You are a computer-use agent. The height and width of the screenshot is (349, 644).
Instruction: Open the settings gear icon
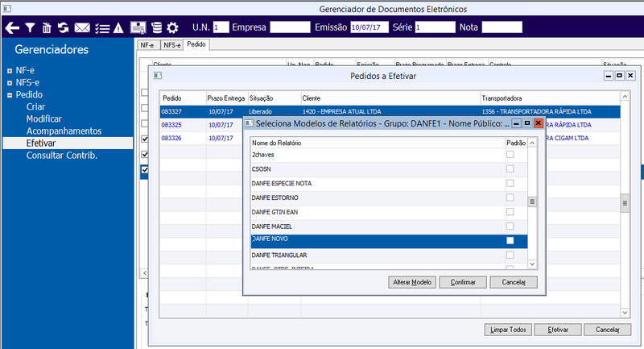click(x=172, y=28)
